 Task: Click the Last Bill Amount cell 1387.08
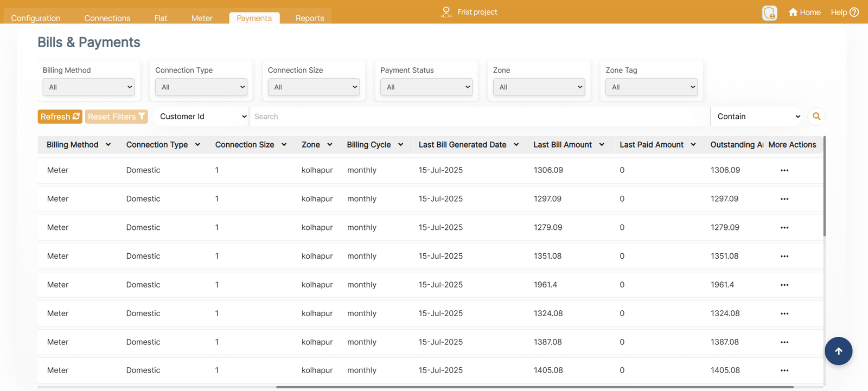click(548, 342)
